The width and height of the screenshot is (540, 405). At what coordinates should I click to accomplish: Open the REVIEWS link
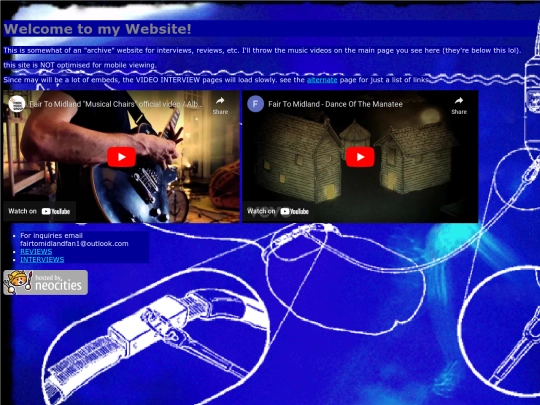coord(36,251)
